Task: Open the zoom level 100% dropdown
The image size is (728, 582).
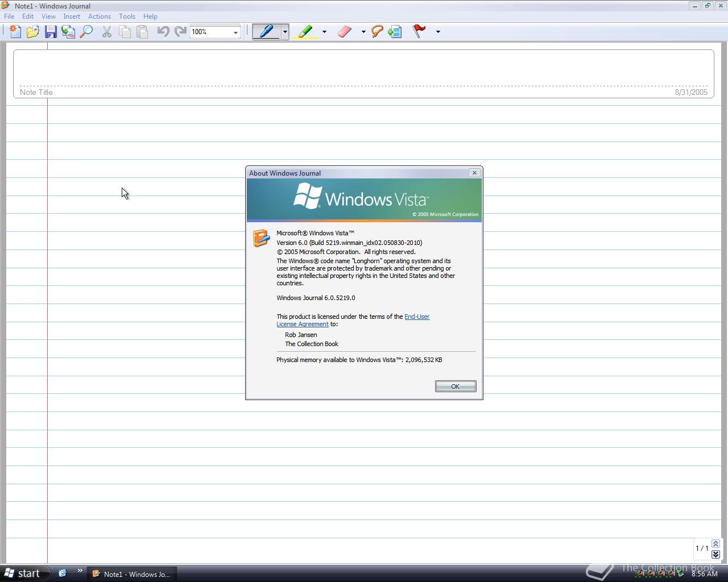Action: (235, 32)
